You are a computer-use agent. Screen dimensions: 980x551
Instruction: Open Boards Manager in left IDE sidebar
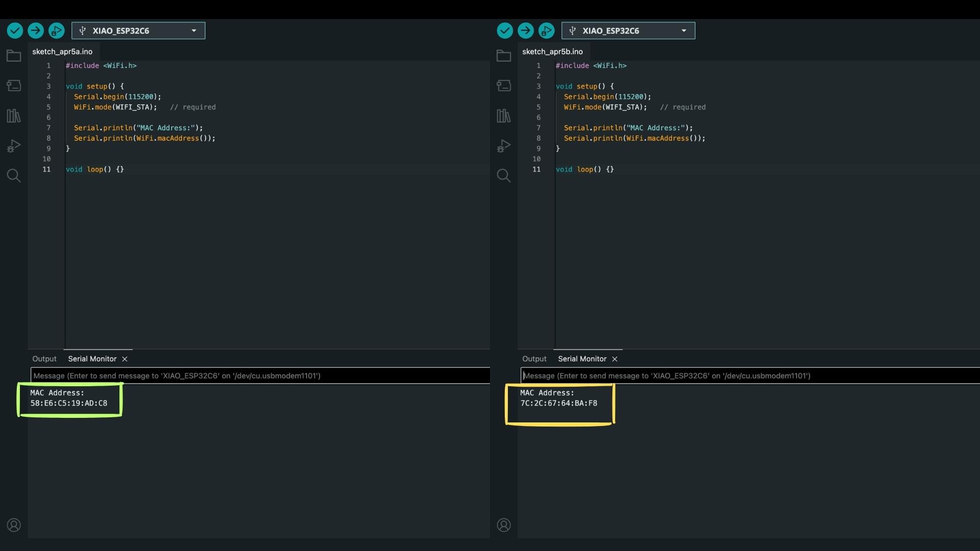(x=14, y=86)
